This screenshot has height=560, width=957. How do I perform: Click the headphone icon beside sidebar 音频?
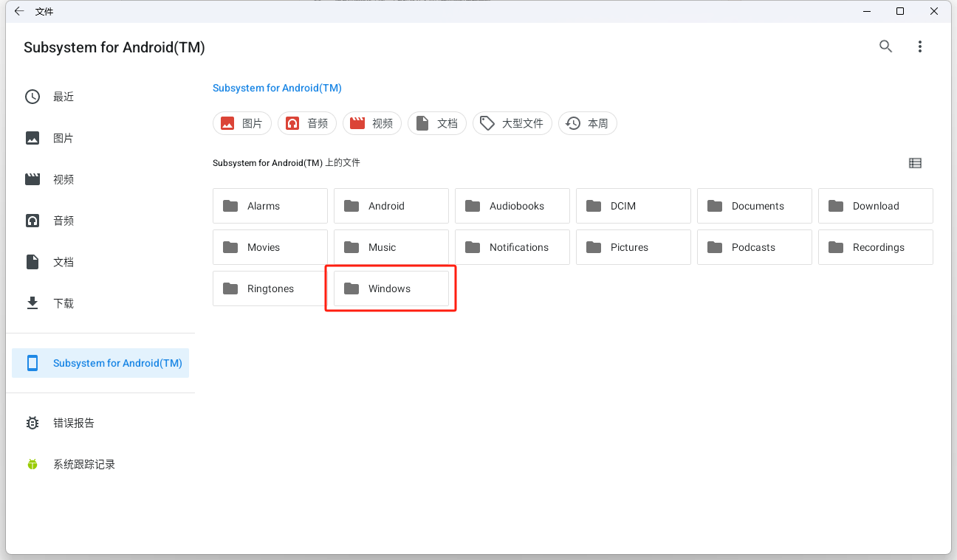click(32, 221)
